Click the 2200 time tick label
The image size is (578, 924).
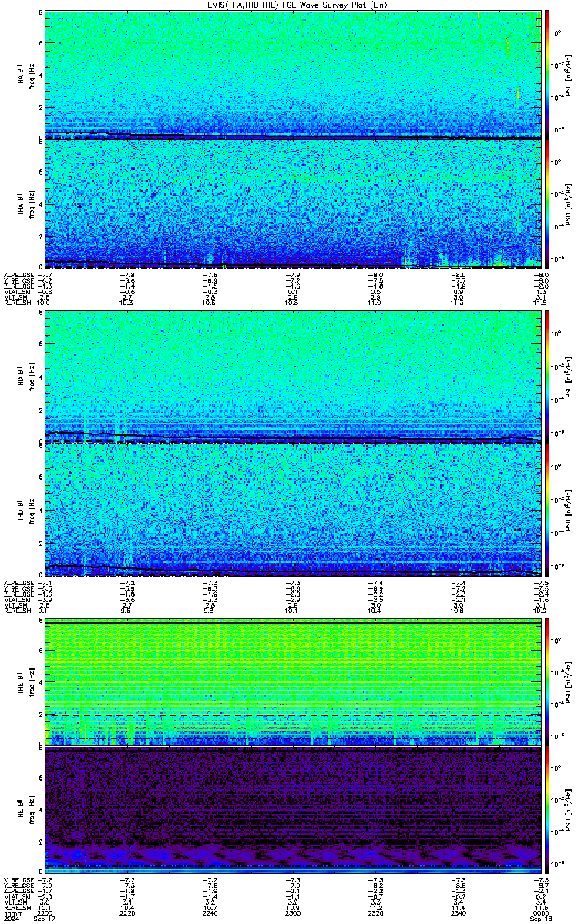point(45,912)
